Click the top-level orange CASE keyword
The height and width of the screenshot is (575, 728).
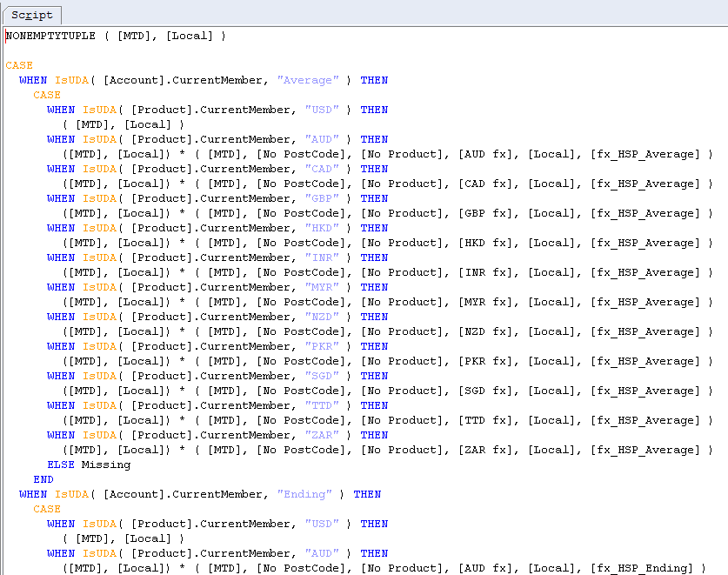[x=19, y=65]
